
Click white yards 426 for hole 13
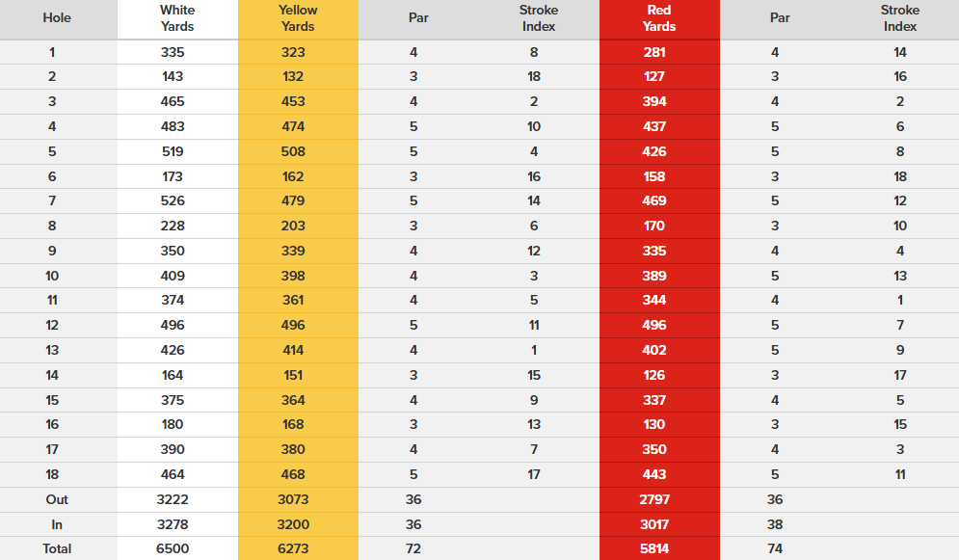click(173, 351)
